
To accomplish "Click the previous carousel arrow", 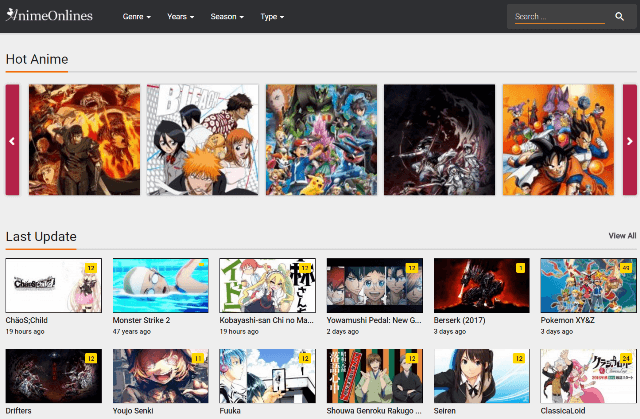I will (x=12, y=140).
